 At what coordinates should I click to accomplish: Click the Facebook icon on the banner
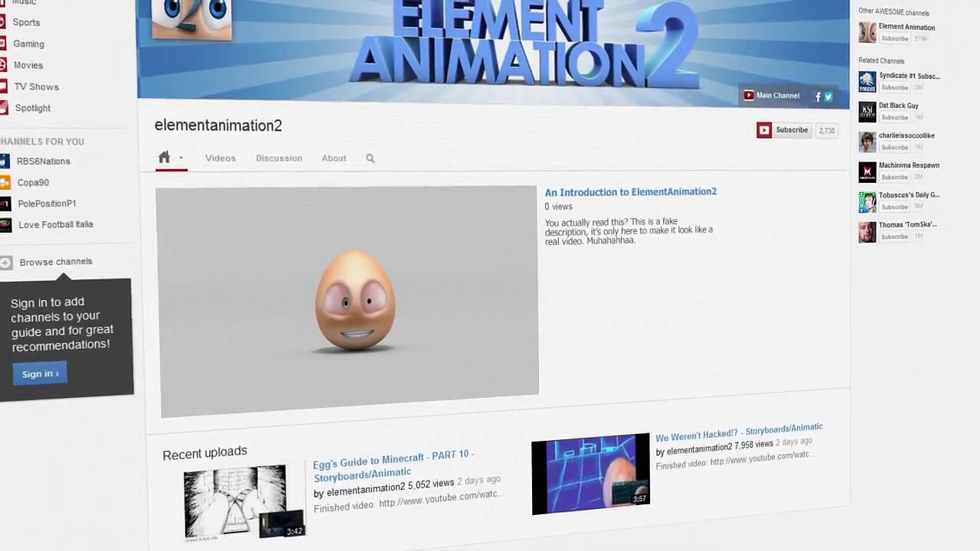coord(818,96)
